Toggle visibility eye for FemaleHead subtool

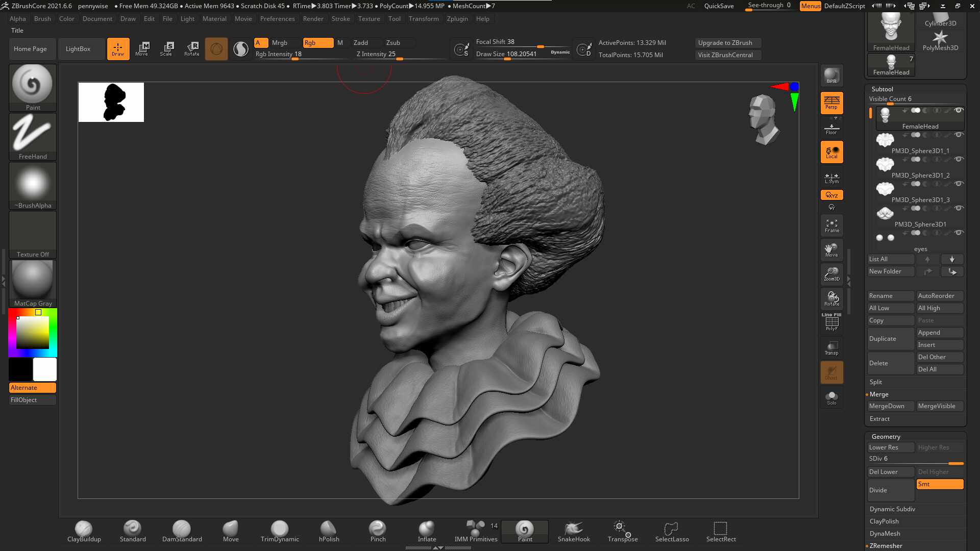(959, 110)
